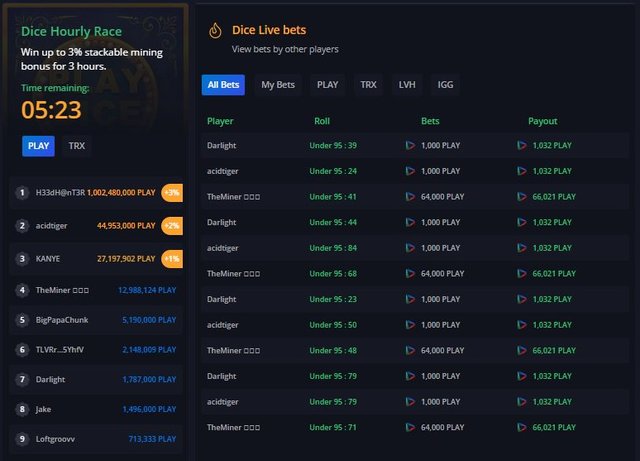Click the 05:23 time remaining countdown

(x=51, y=110)
